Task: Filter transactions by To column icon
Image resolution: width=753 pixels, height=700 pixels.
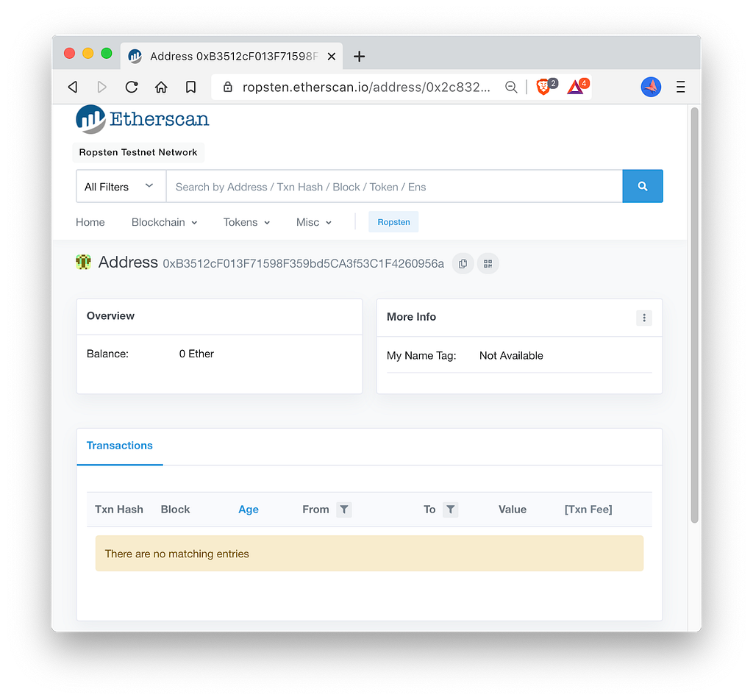Action: click(x=451, y=510)
